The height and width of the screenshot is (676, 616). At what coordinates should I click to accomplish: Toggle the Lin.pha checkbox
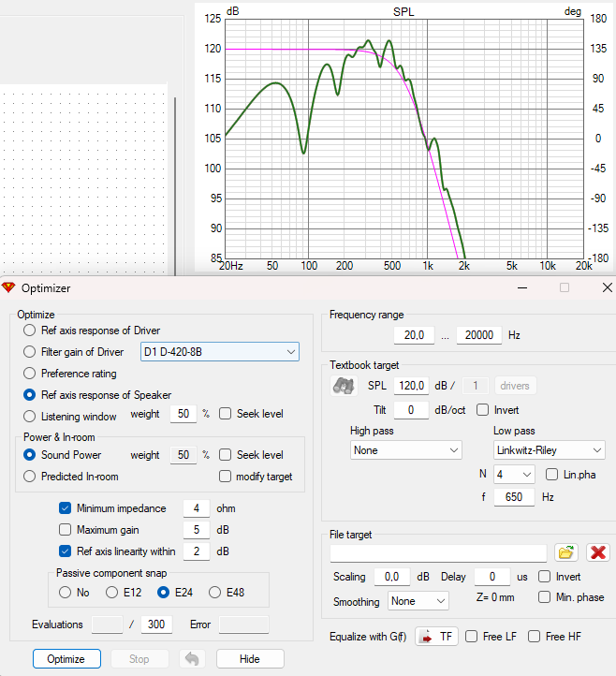tap(551, 475)
